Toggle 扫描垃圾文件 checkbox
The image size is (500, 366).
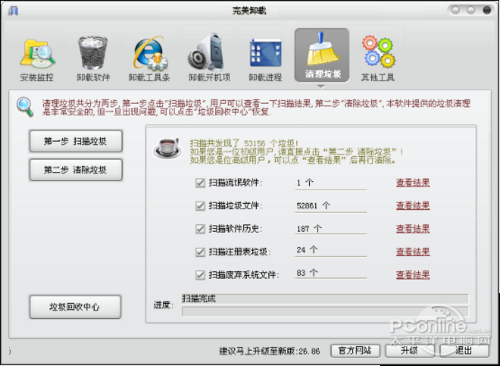pos(200,206)
